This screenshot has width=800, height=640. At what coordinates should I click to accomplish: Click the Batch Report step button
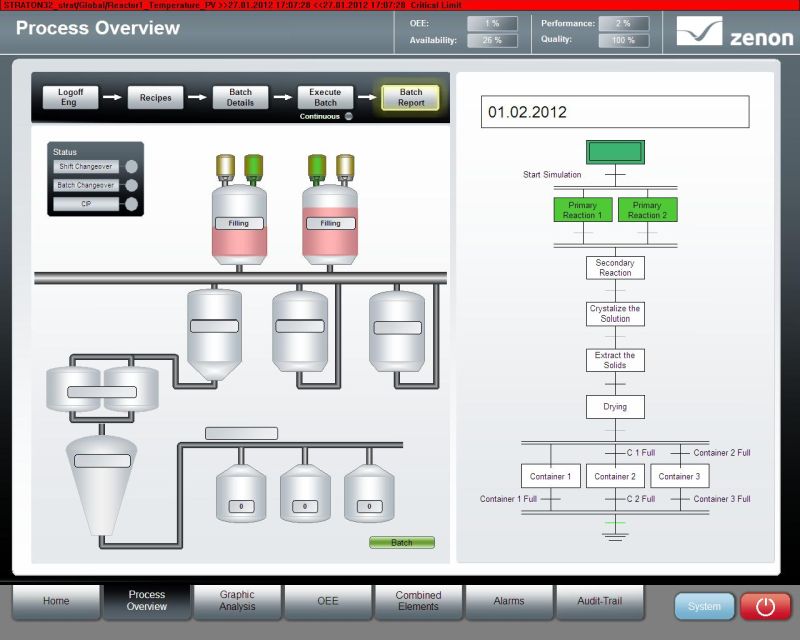pos(410,97)
